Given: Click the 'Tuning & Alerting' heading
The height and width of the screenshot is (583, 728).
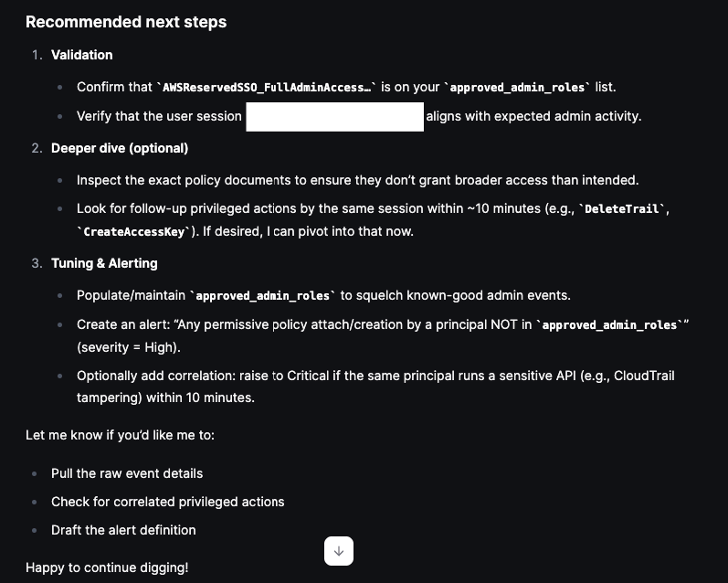Looking at the screenshot, I should click(104, 263).
